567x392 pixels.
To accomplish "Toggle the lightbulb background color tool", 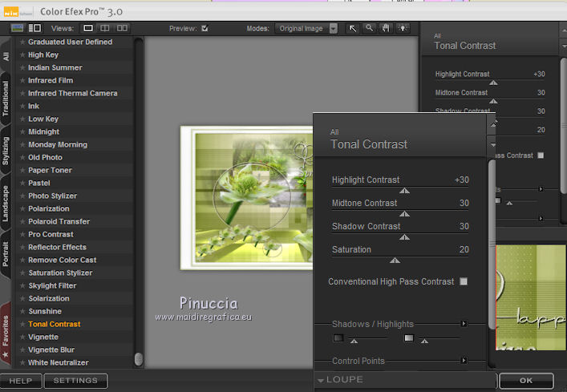I will [x=403, y=28].
